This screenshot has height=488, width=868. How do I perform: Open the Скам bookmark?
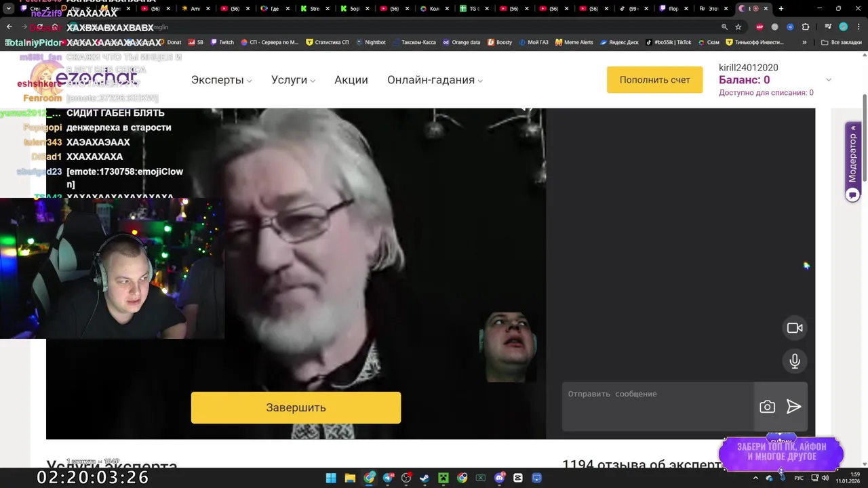[x=708, y=42]
